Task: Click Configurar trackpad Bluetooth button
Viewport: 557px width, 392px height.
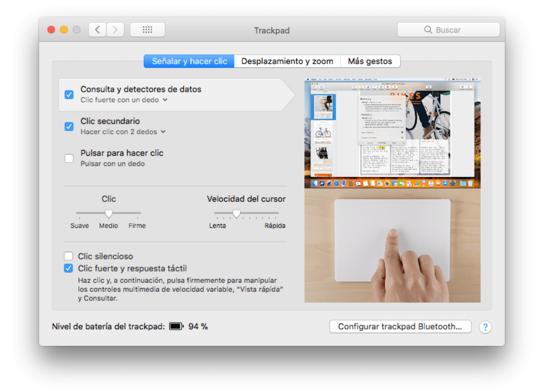Action: click(x=400, y=327)
